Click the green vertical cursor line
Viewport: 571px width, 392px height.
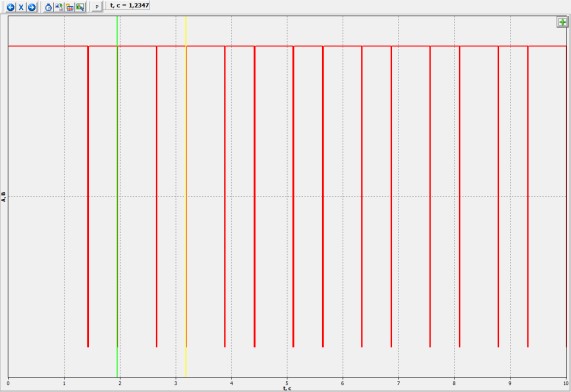117,197
